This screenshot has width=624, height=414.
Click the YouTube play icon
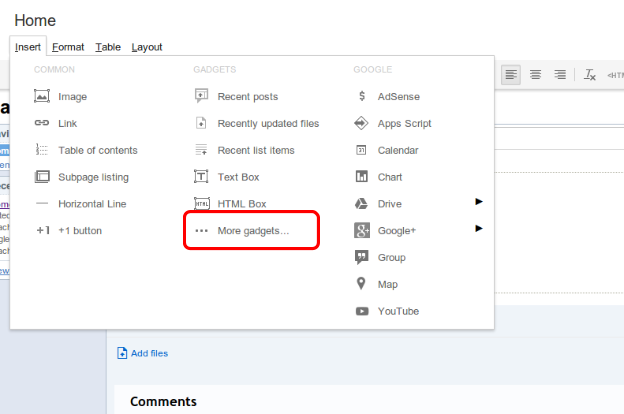tap(361, 311)
